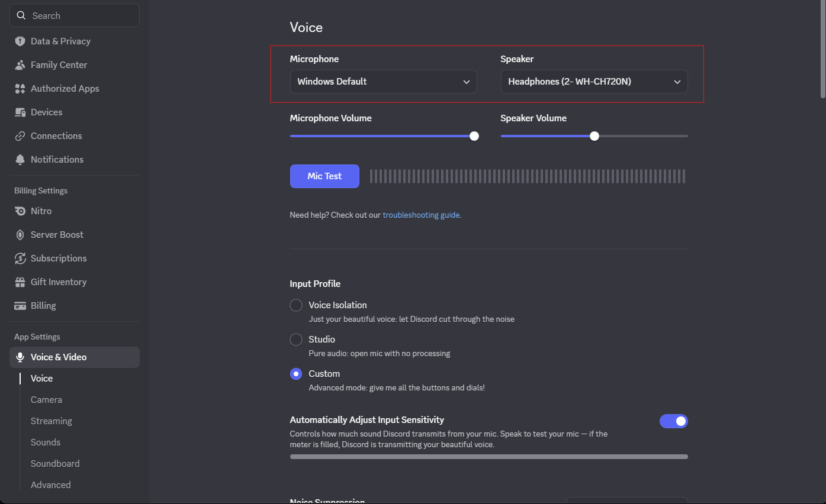Click the Gift Inventory gift icon
826x504 pixels.
point(20,282)
